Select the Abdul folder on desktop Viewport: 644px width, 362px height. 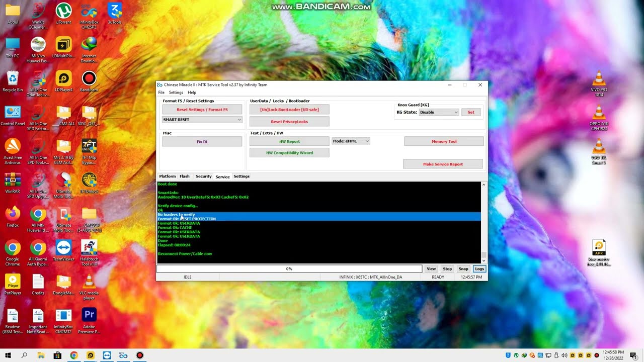pos(13,14)
